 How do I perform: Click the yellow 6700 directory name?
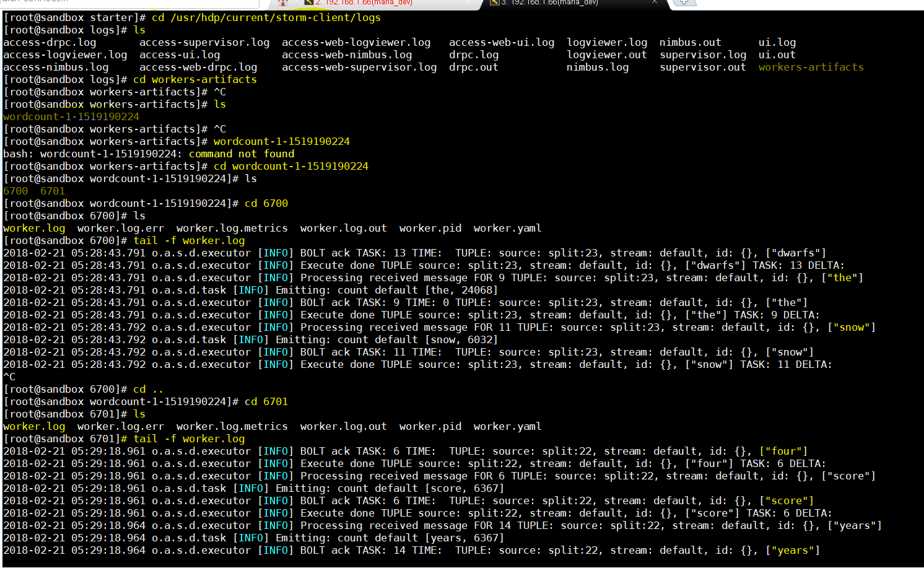pos(15,191)
